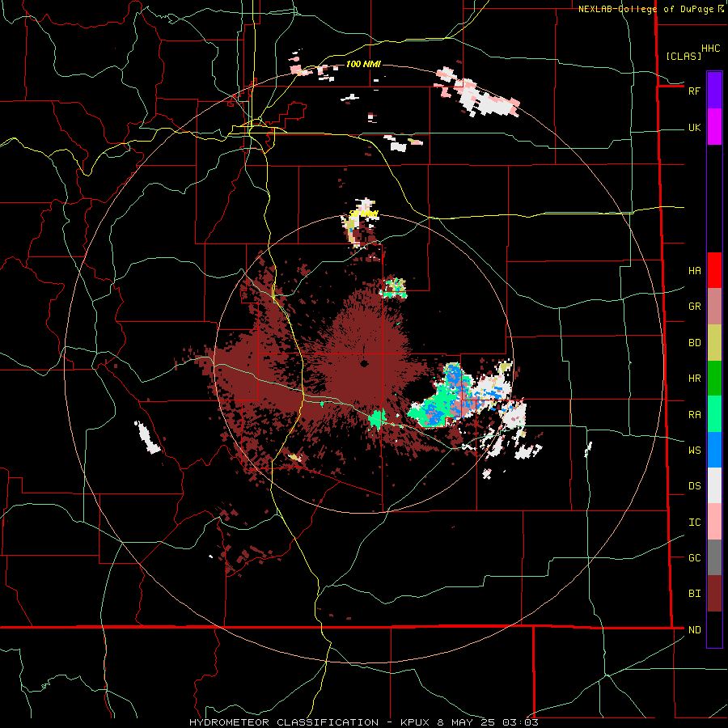Image resolution: width=728 pixels, height=728 pixels.
Task: Click the RF legend label
Action: (694, 91)
